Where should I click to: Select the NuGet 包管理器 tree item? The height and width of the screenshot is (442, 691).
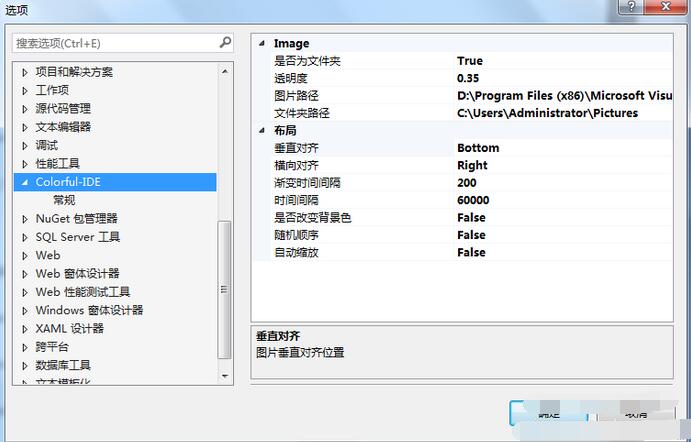[77, 219]
